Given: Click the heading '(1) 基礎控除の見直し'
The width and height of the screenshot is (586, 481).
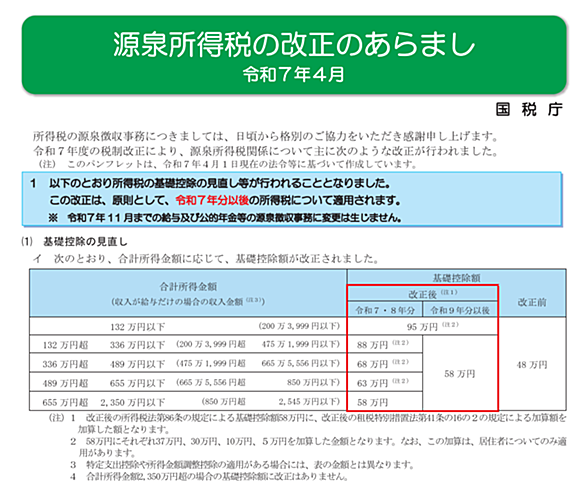Looking at the screenshot, I should (x=74, y=242).
